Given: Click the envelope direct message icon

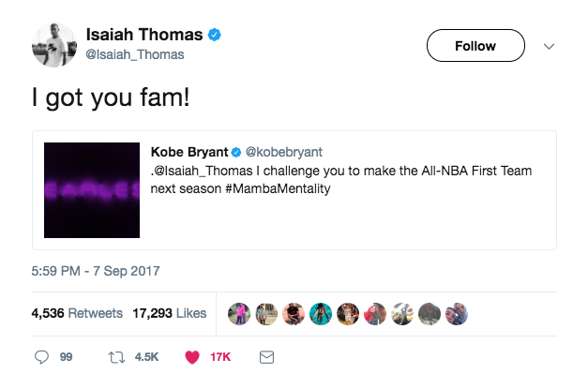Looking at the screenshot, I should click(x=266, y=357).
